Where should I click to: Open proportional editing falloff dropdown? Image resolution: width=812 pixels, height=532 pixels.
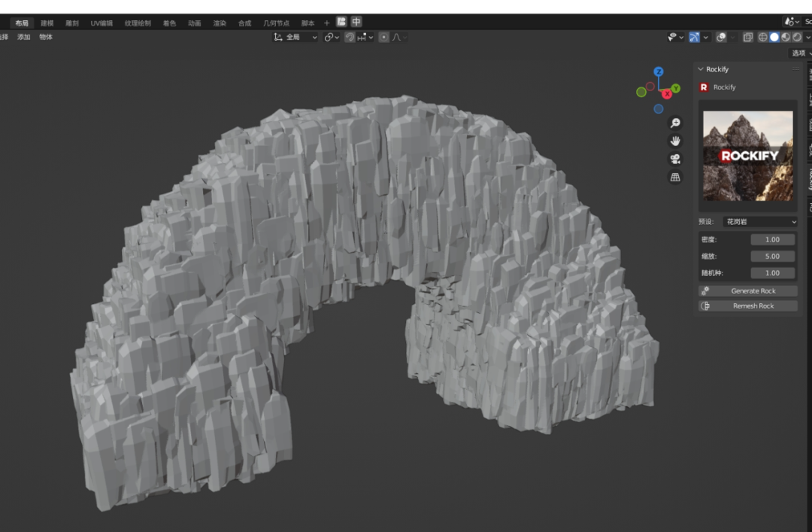[398, 37]
